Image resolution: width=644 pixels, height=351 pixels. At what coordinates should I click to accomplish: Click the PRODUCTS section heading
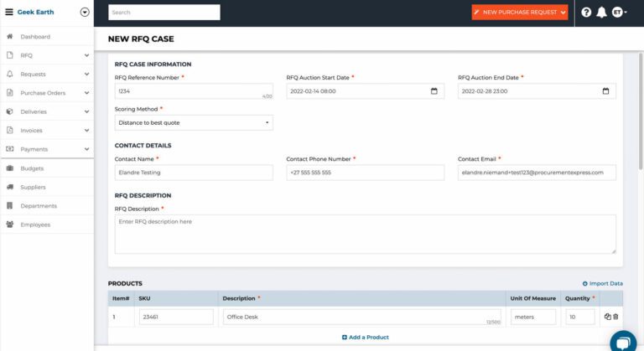coord(125,284)
